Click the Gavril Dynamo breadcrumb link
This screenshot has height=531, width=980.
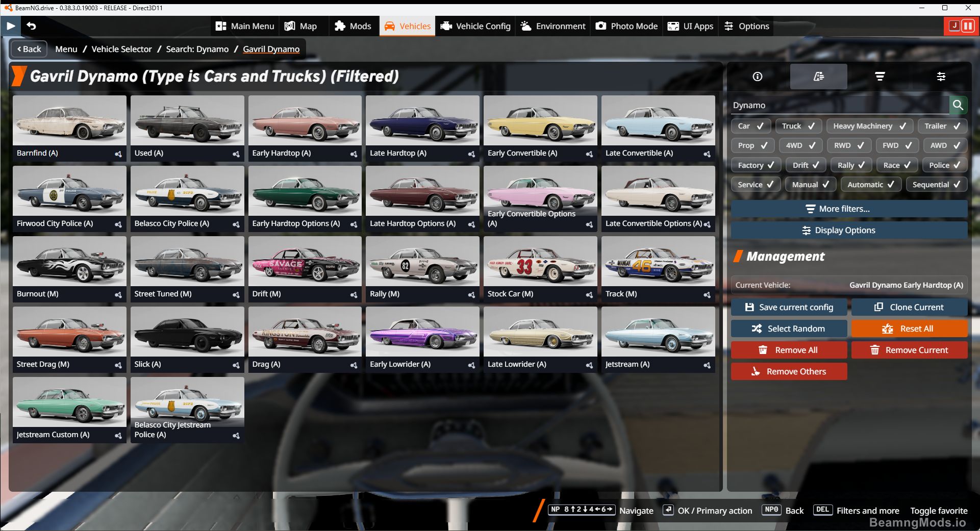(271, 49)
